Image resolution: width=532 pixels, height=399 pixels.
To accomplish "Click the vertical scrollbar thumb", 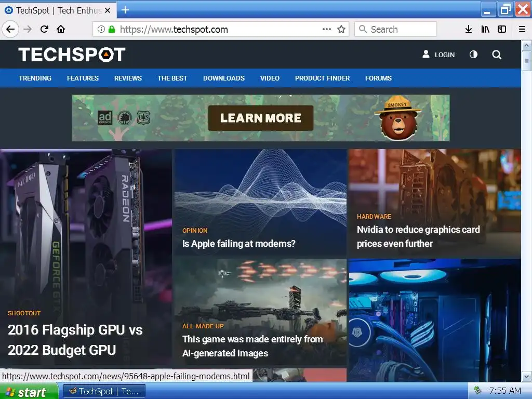I will 526,61.
